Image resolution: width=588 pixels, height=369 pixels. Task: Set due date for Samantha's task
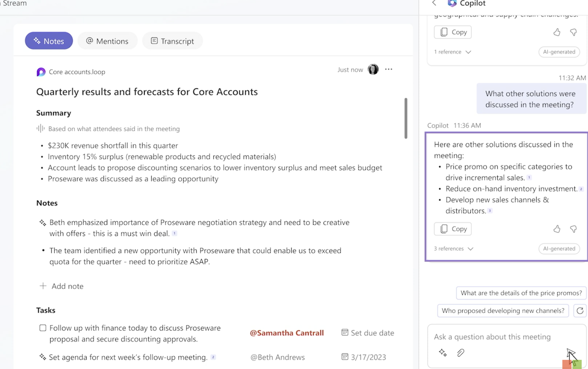pos(368,333)
